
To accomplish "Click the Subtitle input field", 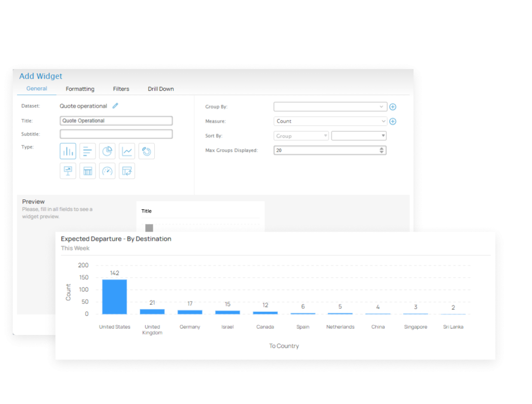I will tap(116, 133).
